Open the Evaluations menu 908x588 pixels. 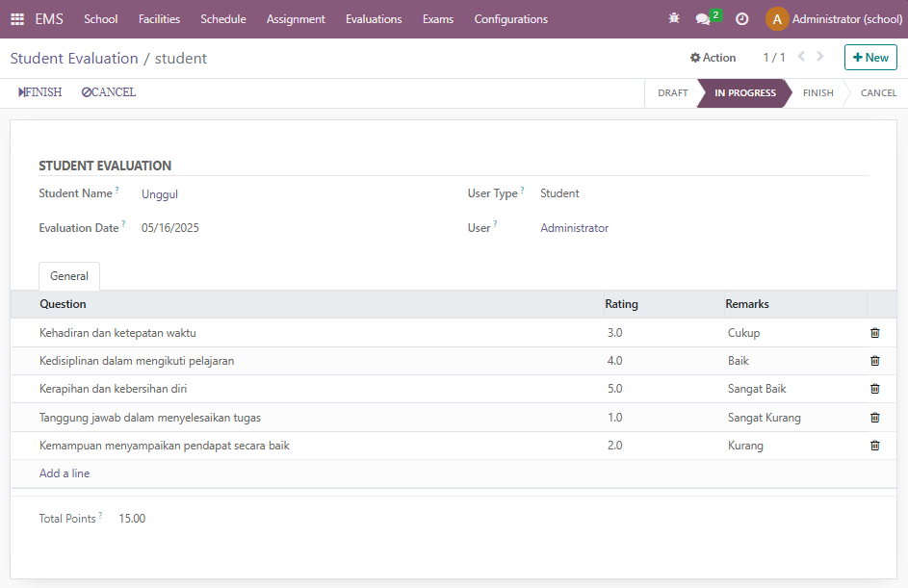point(374,19)
